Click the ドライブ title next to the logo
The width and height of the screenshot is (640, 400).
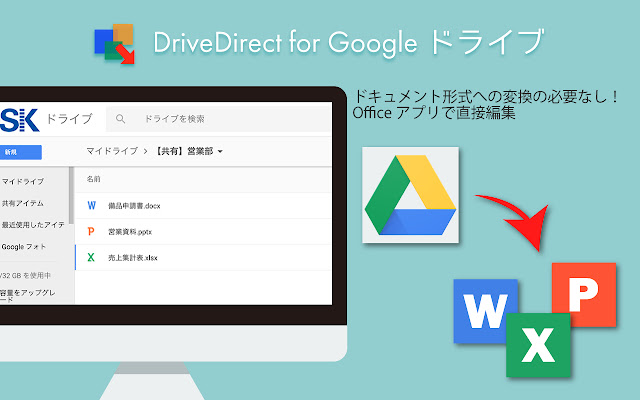(x=69, y=119)
